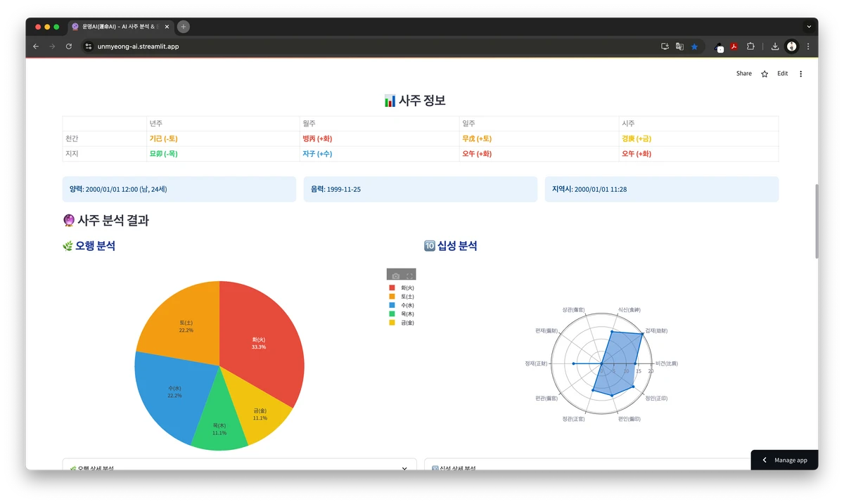Screen dimensions: 844x504
Task: Open the Adobe Acrobat extension icon
Action: click(x=734, y=46)
